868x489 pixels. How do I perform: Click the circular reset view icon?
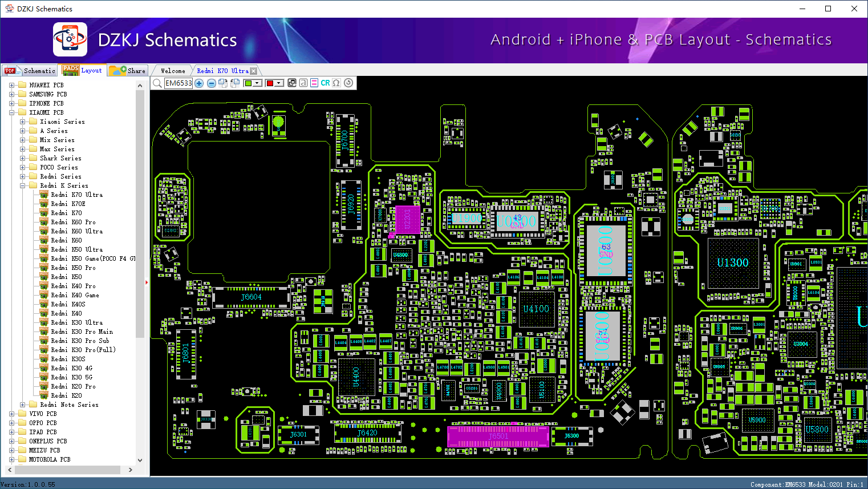tap(348, 83)
